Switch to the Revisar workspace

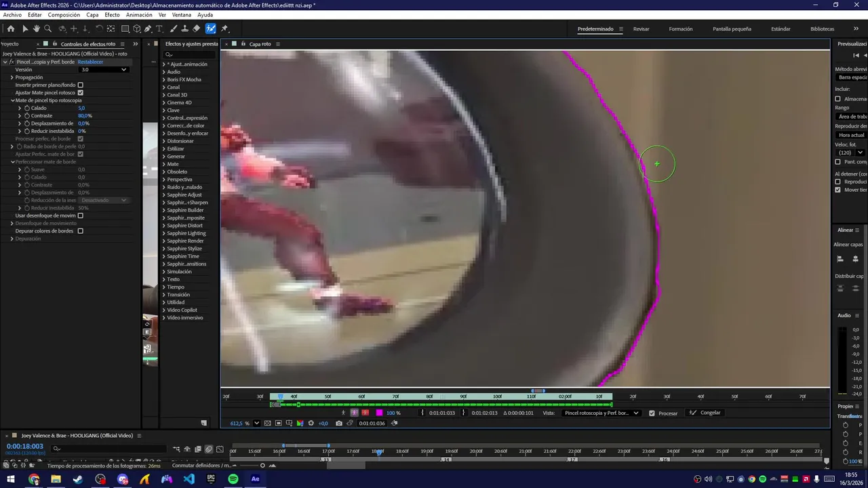coord(641,29)
